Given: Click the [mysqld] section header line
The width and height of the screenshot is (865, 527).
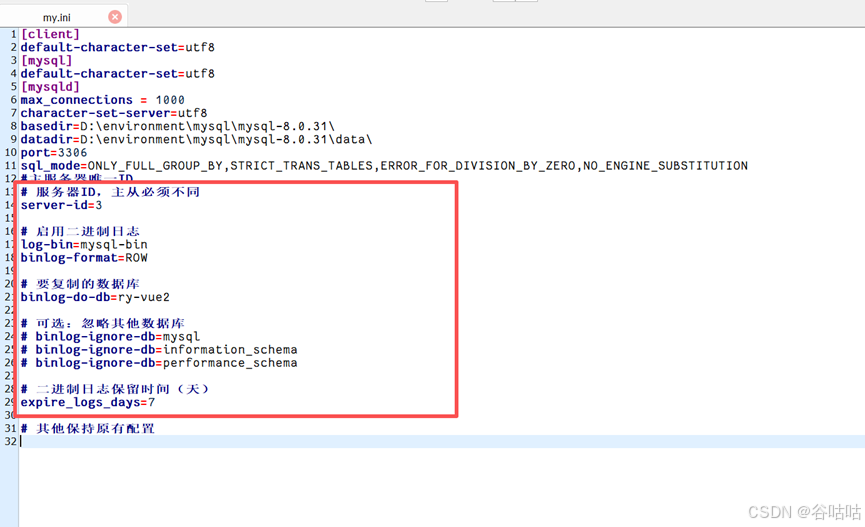Looking at the screenshot, I should [x=50, y=87].
